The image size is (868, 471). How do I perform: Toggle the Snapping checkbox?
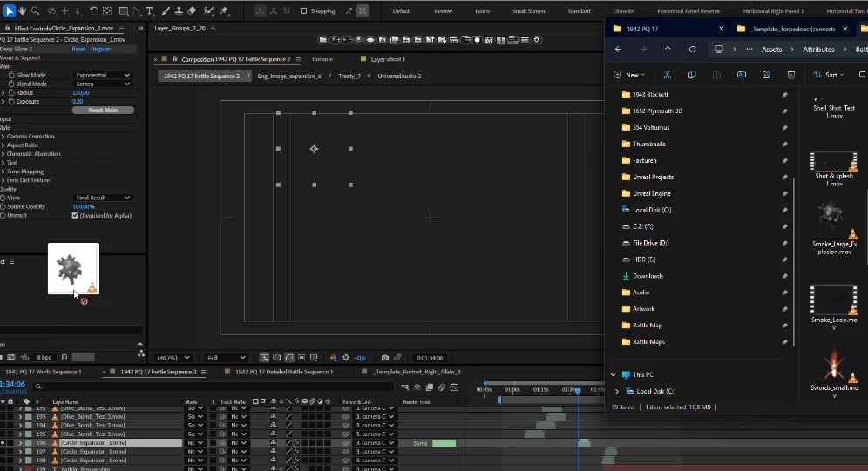[x=303, y=11]
